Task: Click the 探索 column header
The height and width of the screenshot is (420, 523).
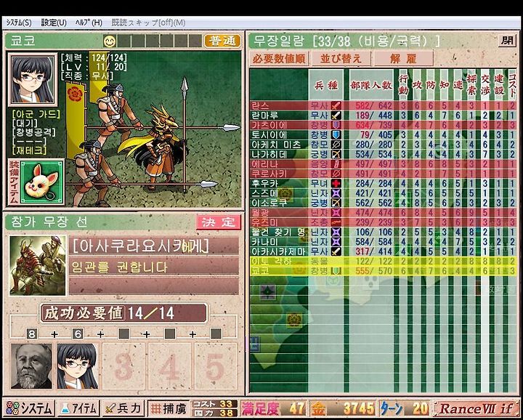Action: coord(471,85)
